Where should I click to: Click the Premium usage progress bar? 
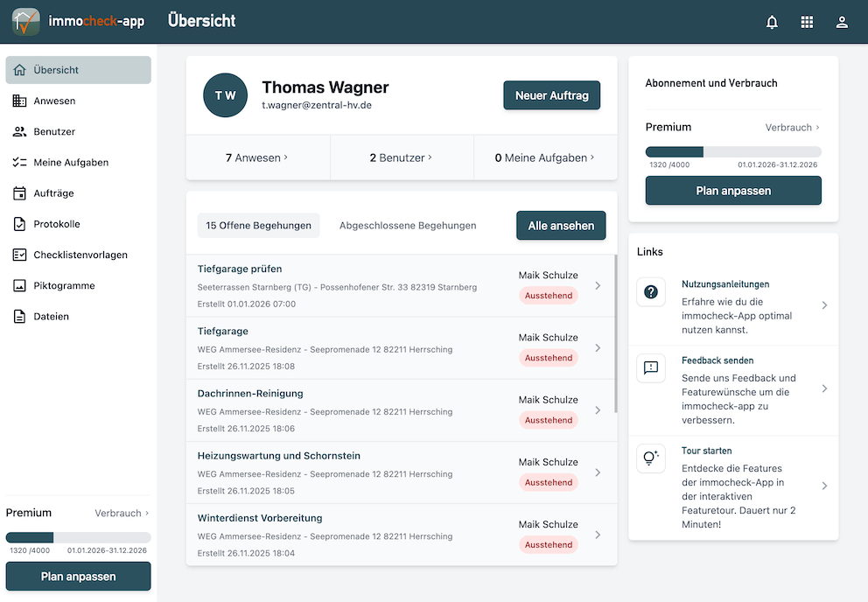point(733,150)
